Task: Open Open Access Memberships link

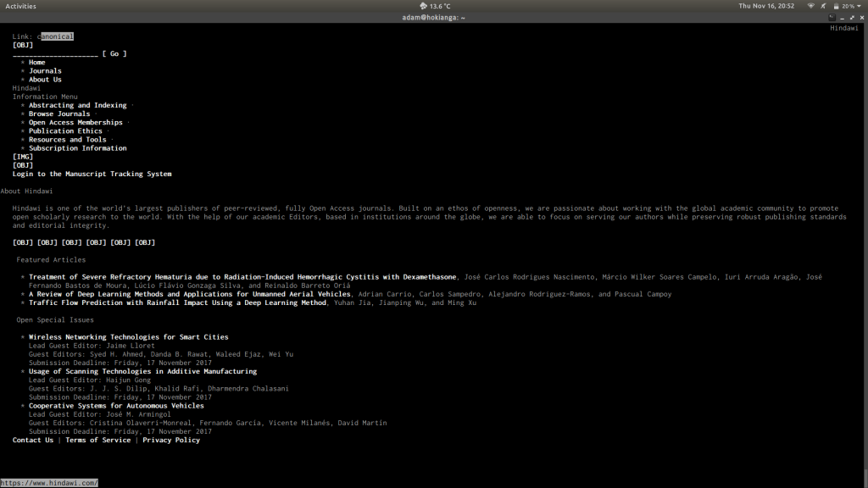Action: [x=75, y=122]
